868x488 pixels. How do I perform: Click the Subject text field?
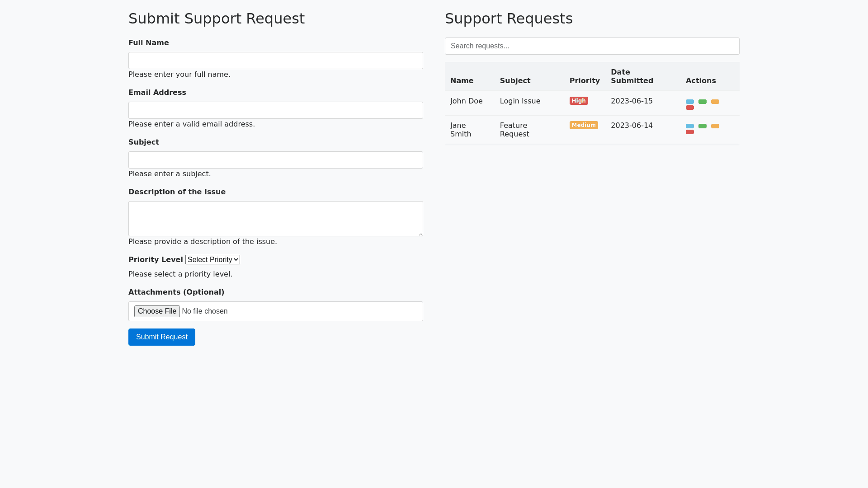[x=275, y=160]
